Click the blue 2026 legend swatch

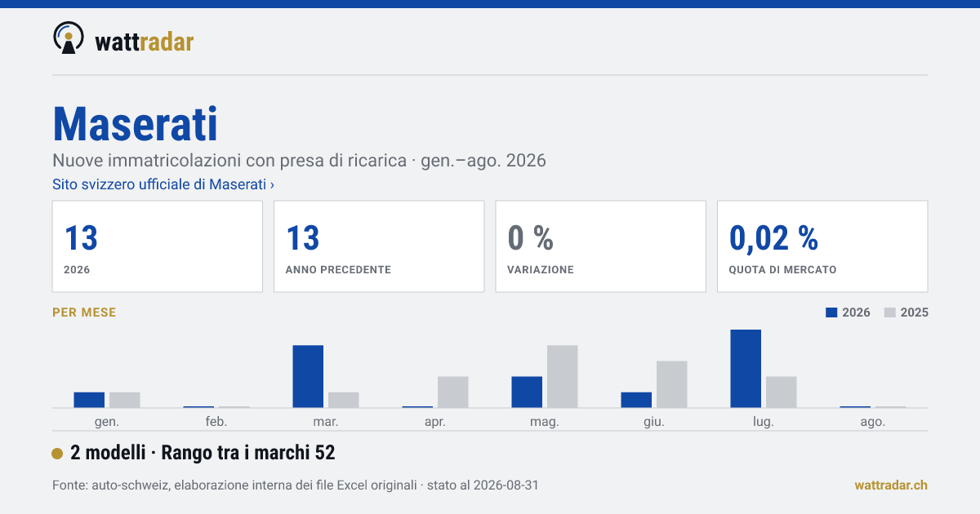point(832,312)
